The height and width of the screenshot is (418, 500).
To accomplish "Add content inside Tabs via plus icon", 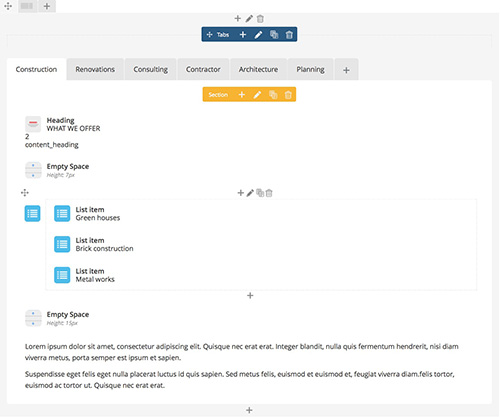I will point(243,35).
